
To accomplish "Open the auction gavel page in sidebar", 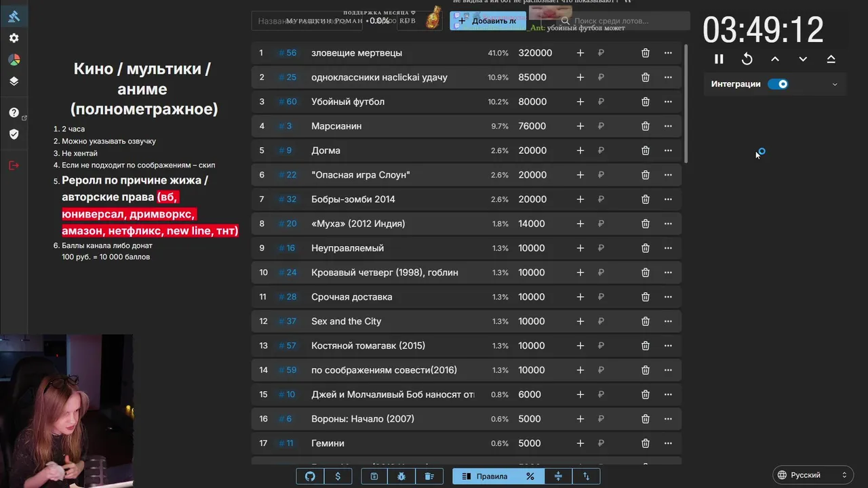I will tap(14, 16).
